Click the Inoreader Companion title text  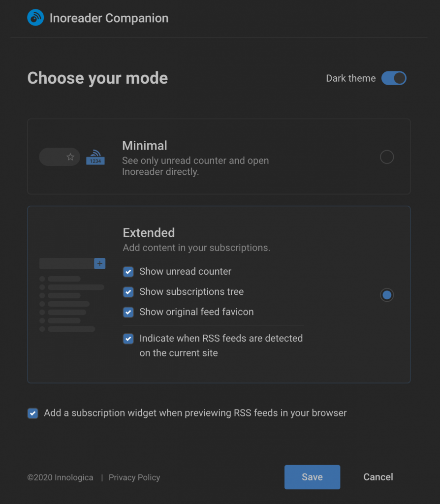coord(109,18)
